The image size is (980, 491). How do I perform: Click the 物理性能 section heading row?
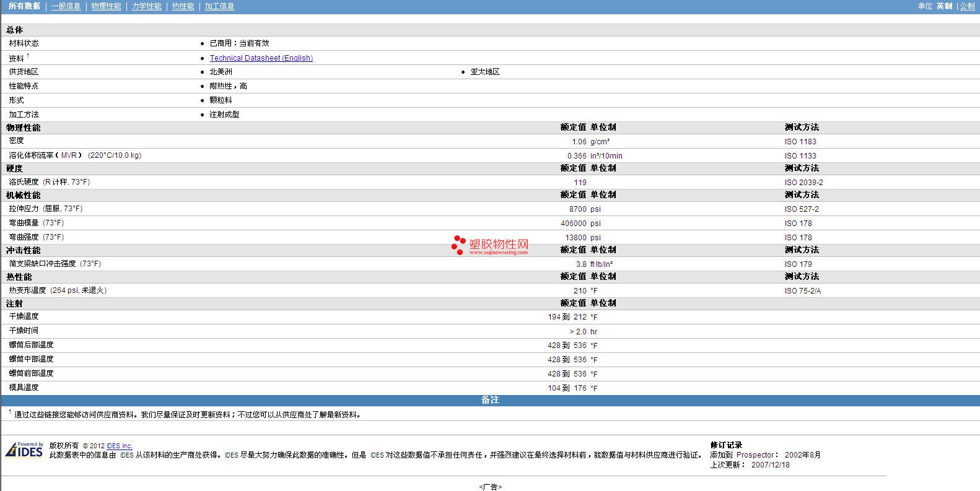(24, 128)
